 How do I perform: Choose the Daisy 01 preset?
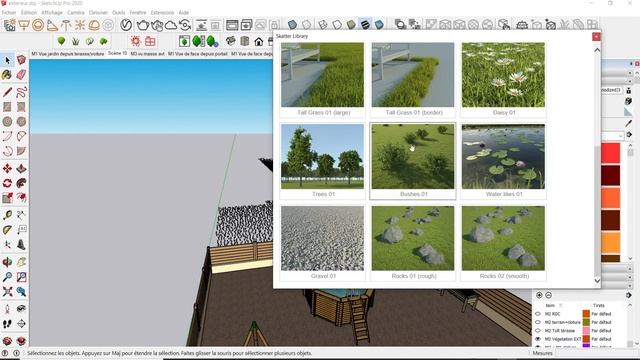click(x=503, y=80)
